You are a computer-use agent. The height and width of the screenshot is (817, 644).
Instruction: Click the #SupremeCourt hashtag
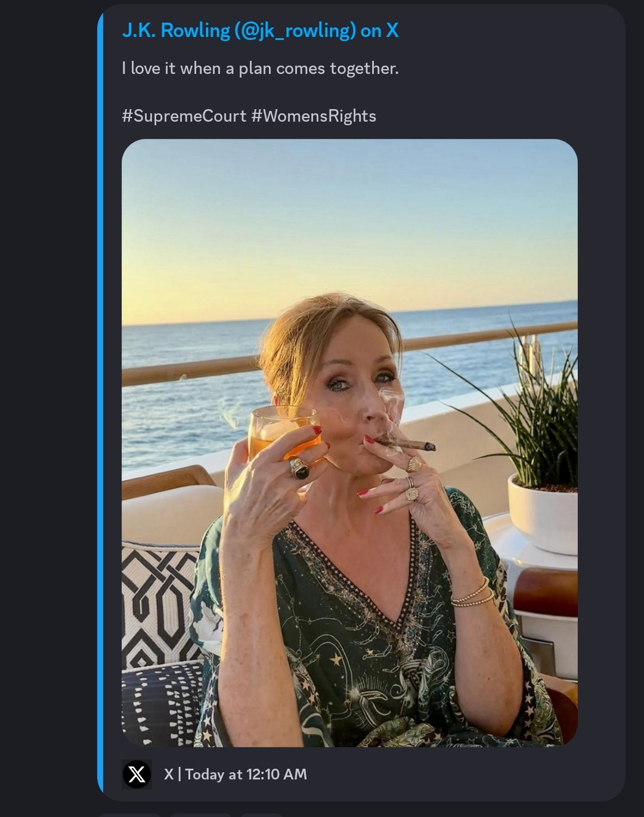tap(184, 116)
